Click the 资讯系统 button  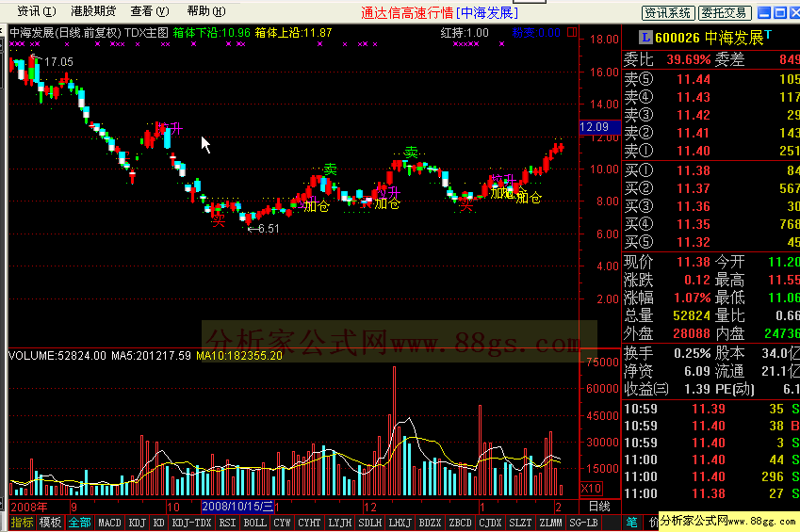click(668, 13)
